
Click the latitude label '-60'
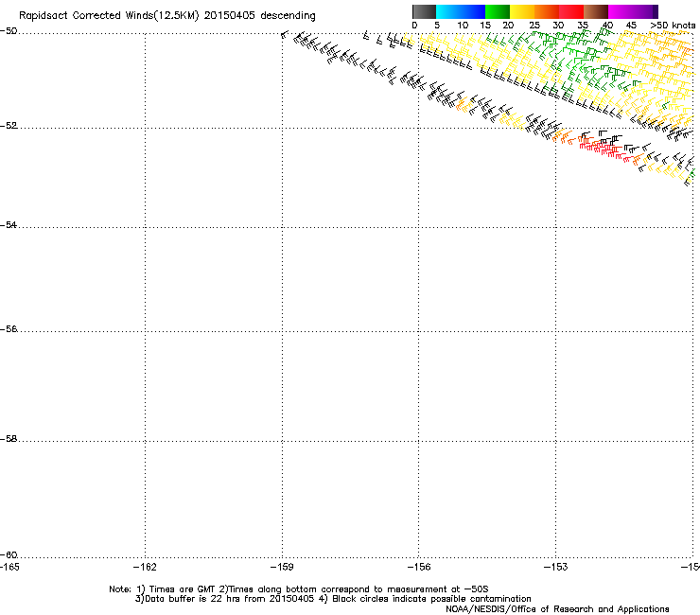pos(9,555)
